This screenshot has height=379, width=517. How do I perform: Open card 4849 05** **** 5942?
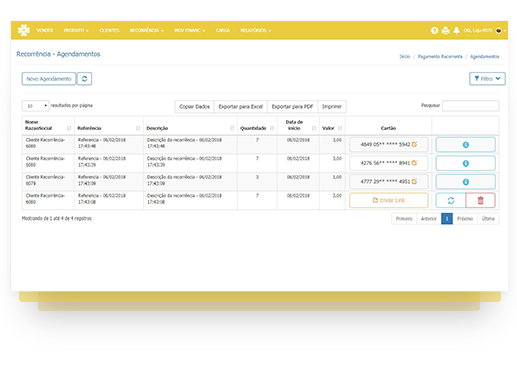(389, 145)
